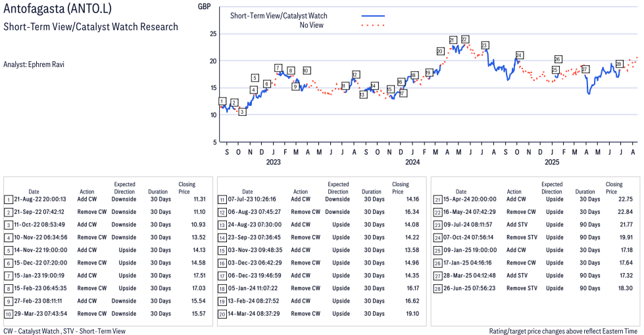
Task: Click the 2023 year label on the chart
Action: [273, 162]
